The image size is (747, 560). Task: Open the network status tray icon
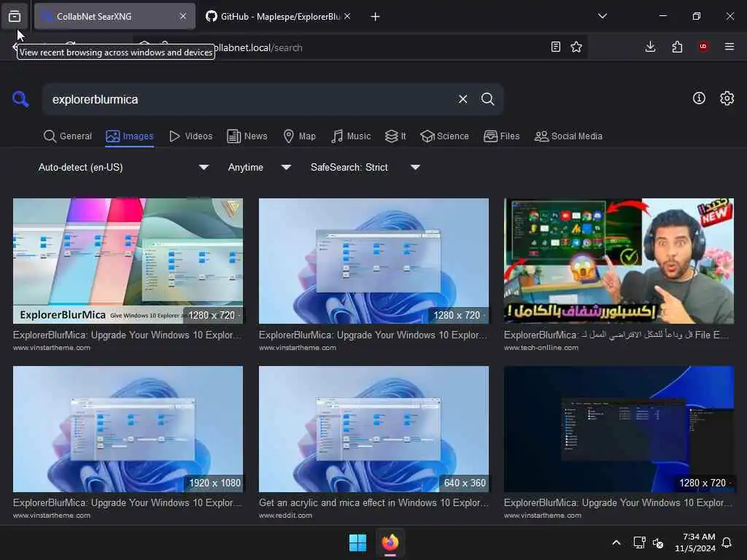point(639,542)
